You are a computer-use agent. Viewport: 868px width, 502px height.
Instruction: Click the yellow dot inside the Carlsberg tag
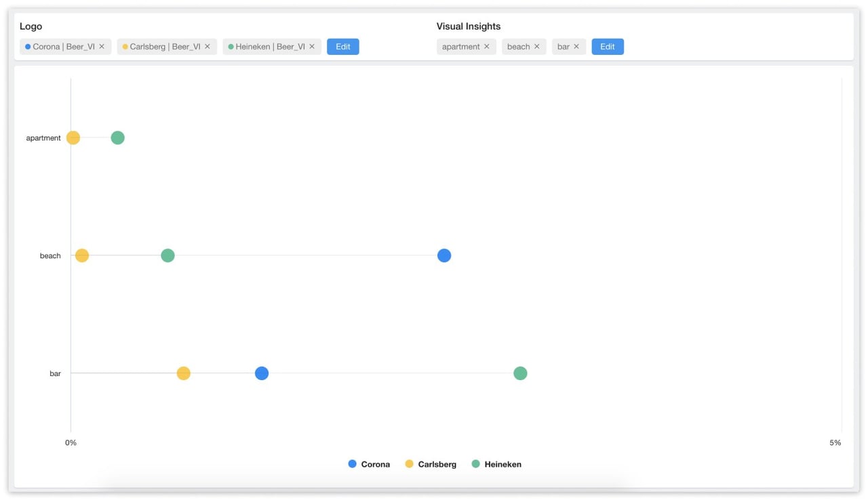click(x=125, y=46)
